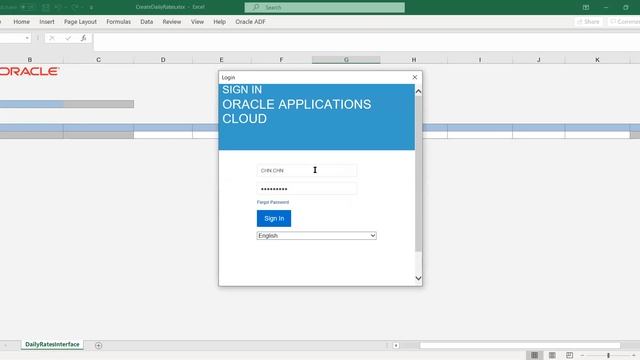640x360 pixels.
Task: Click the Save icon in quick access toolbar
Action: [46, 7]
